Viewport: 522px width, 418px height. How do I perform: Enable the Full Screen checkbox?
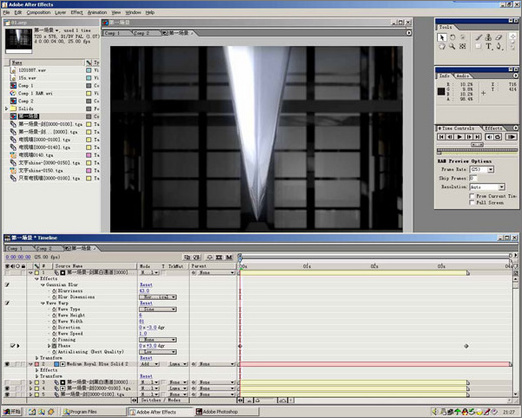(472, 202)
